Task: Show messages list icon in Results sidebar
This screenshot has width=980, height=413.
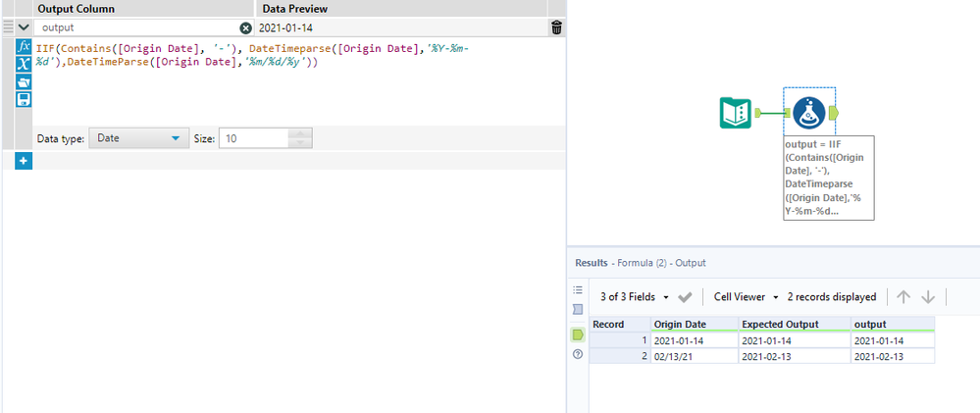Action: pos(578,290)
